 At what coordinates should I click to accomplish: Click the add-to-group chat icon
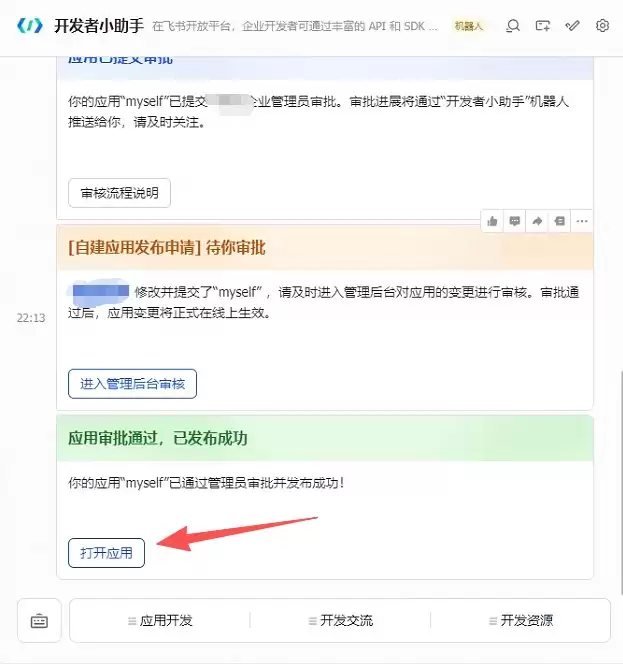[543, 26]
